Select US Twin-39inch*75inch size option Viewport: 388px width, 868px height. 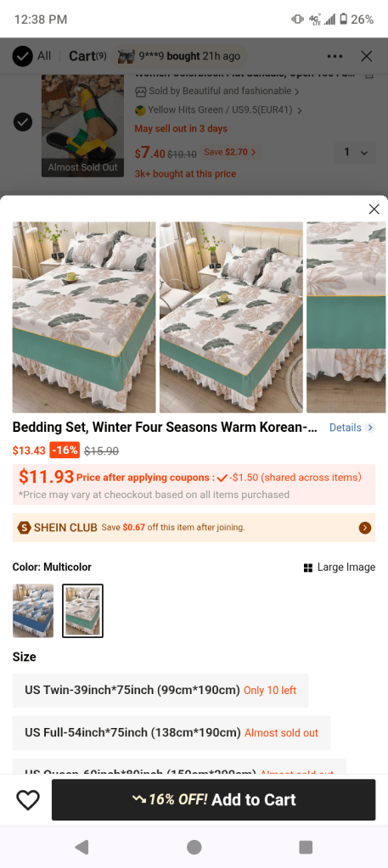pyautogui.click(x=160, y=691)
